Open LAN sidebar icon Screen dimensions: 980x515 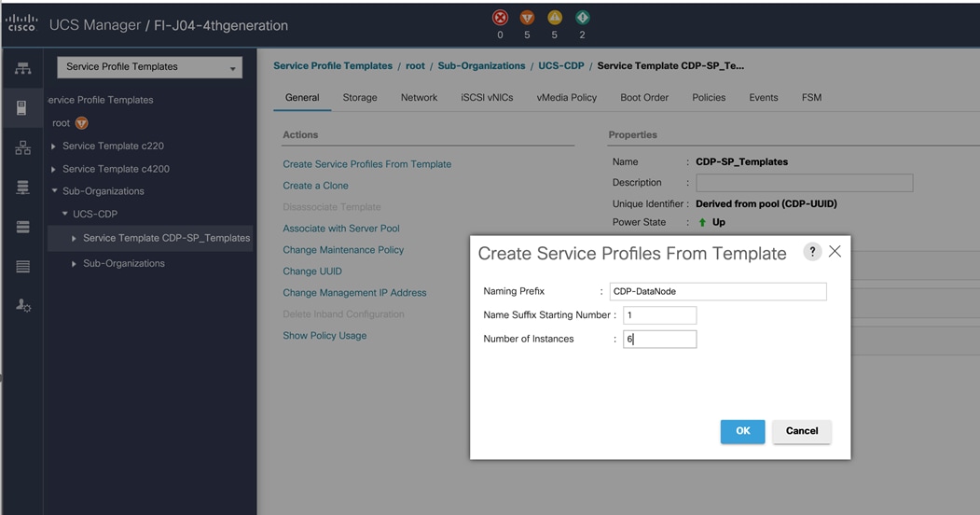(23, 147)
